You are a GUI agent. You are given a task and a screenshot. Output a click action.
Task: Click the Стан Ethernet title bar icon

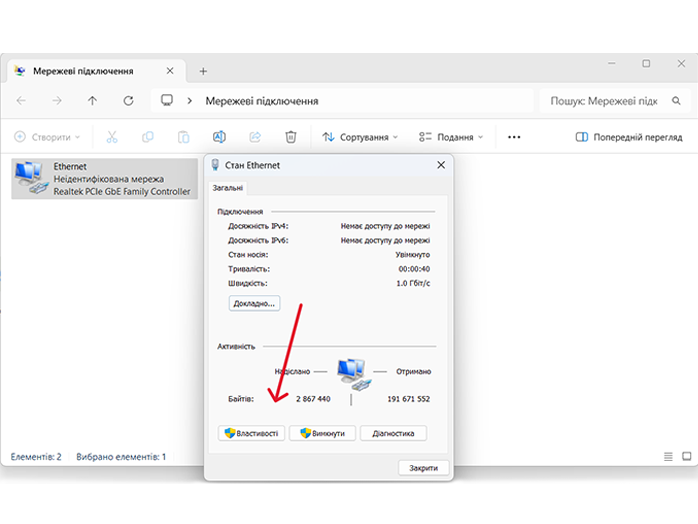(x=215, y=165)
